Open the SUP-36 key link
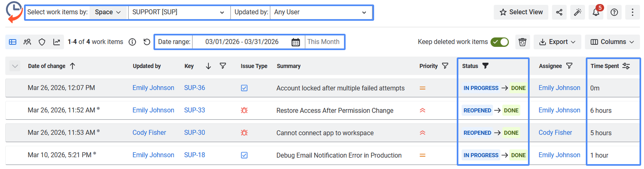The height and width of the screenshot is (169, 644). [195, 88]
